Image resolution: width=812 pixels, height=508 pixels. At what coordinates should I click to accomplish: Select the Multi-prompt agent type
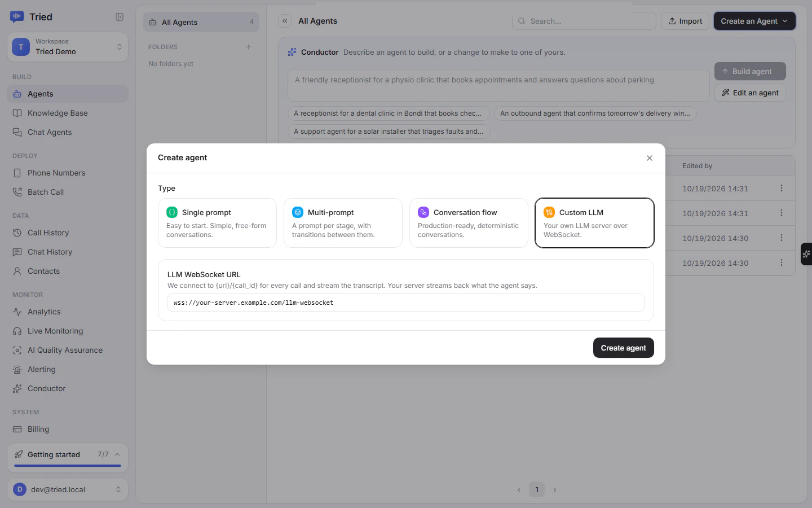click(x=343, y=223)
